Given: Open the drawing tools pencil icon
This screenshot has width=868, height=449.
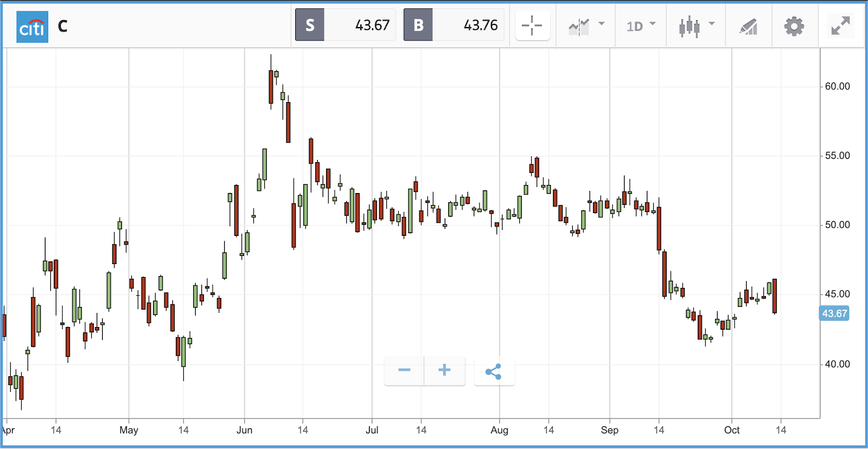Looking at the screenshot, I should point(749,27).
